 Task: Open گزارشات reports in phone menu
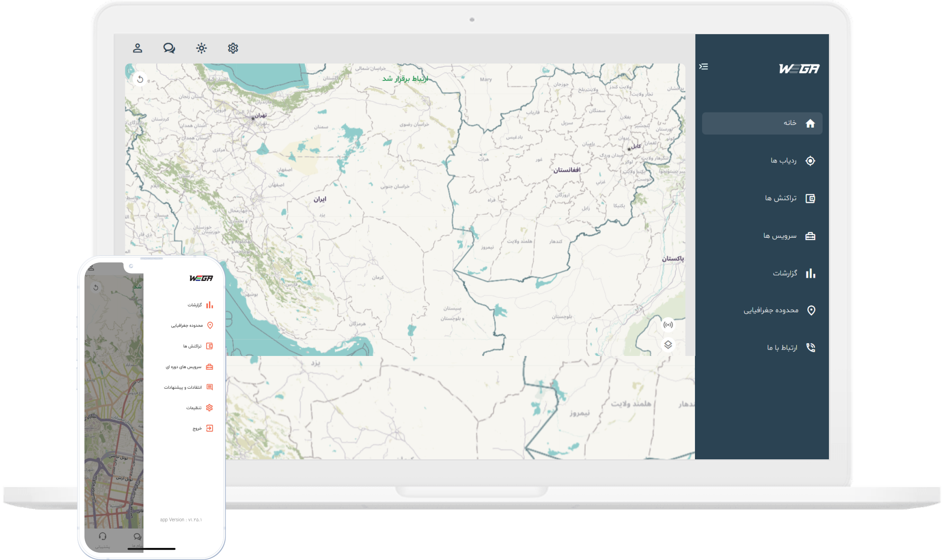pos(195,305)
